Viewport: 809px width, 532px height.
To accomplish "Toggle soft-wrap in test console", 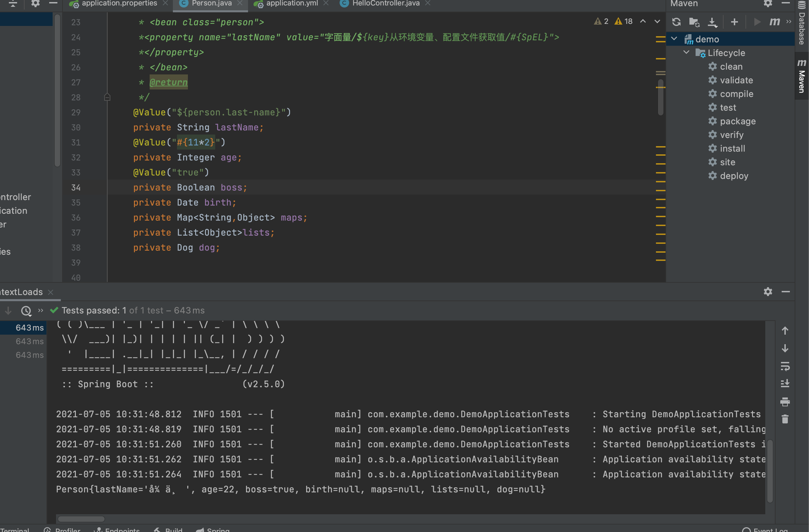I will (x=785, y=366).
